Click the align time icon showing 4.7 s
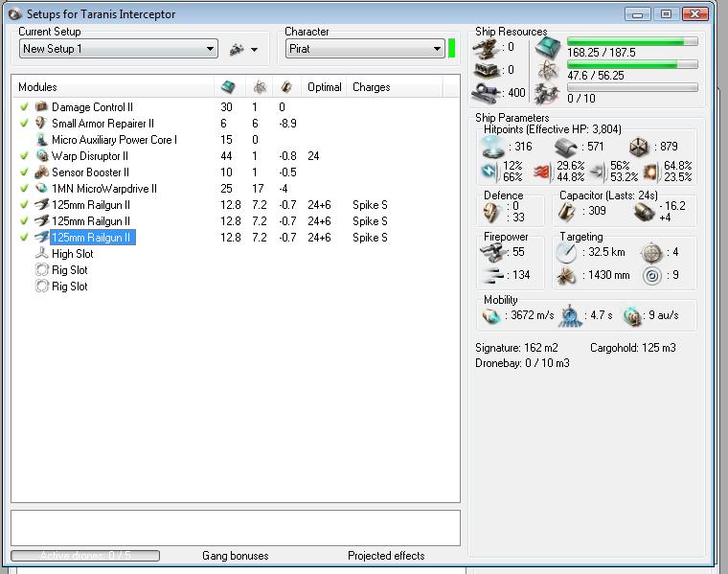The width and height of the screenshot is (728, 574). click(569, 316)
